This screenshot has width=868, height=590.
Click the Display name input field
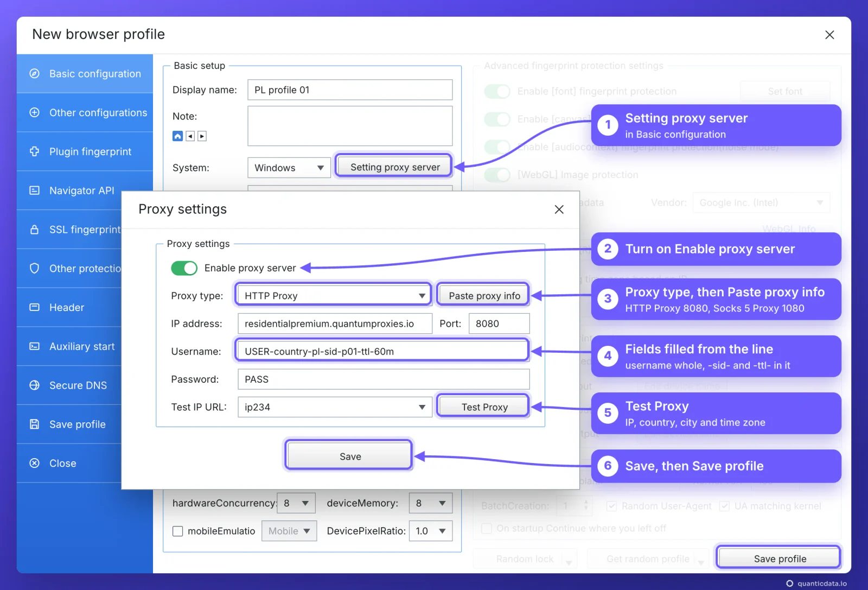coord(350,90)
